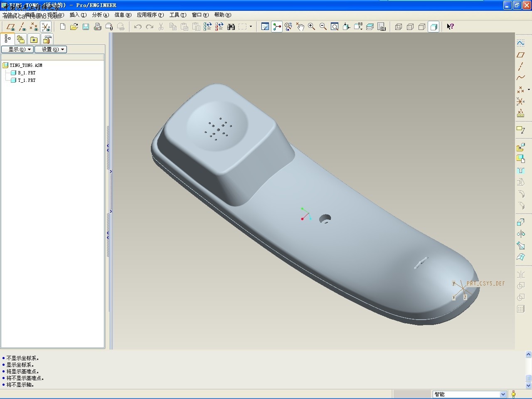
Task: Expand the 智能 selection filter combo box
Action: pyautogui.click(x=503, y=394)
